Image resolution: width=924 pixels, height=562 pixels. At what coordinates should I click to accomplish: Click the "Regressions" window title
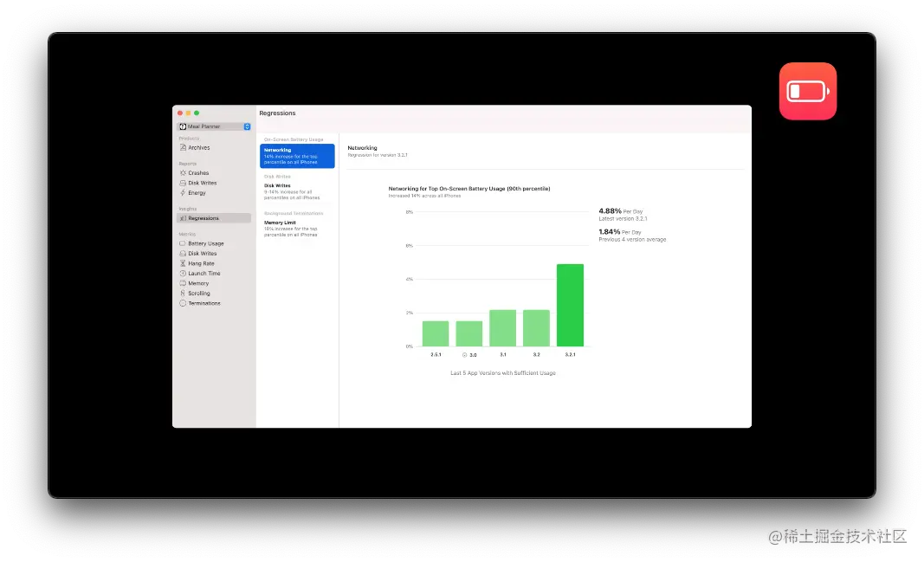[278, 113]
